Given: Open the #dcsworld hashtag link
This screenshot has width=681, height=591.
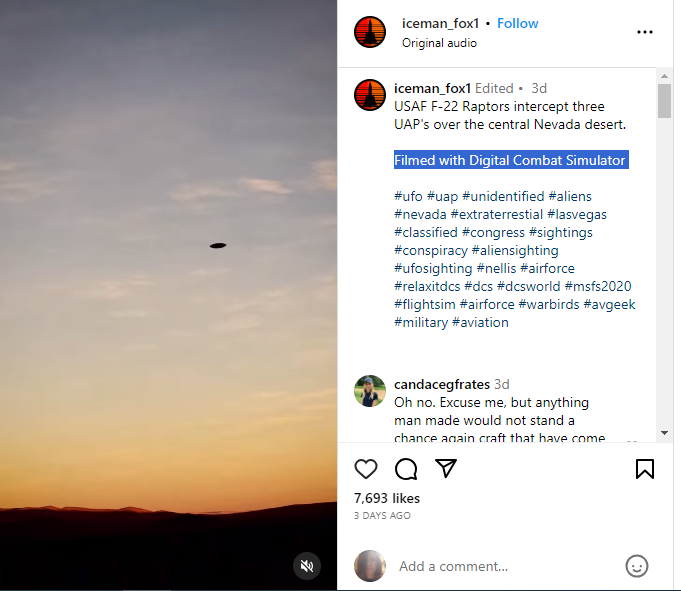Looking at the screenshot, I should tap(528, 286).
